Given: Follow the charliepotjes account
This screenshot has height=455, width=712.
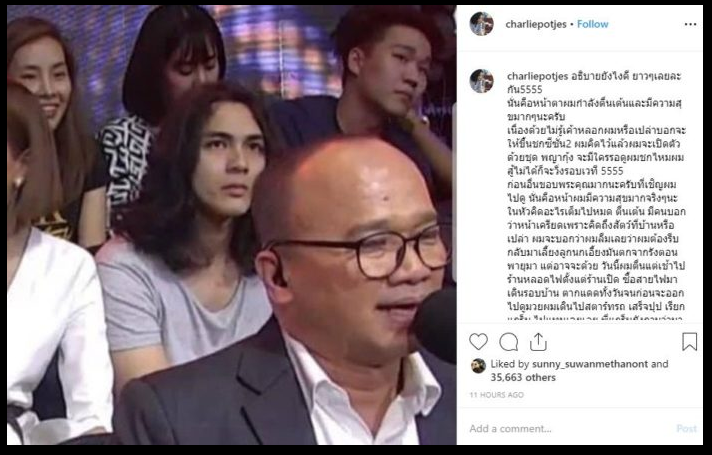Looking at the screenshot, I should 593,24.
